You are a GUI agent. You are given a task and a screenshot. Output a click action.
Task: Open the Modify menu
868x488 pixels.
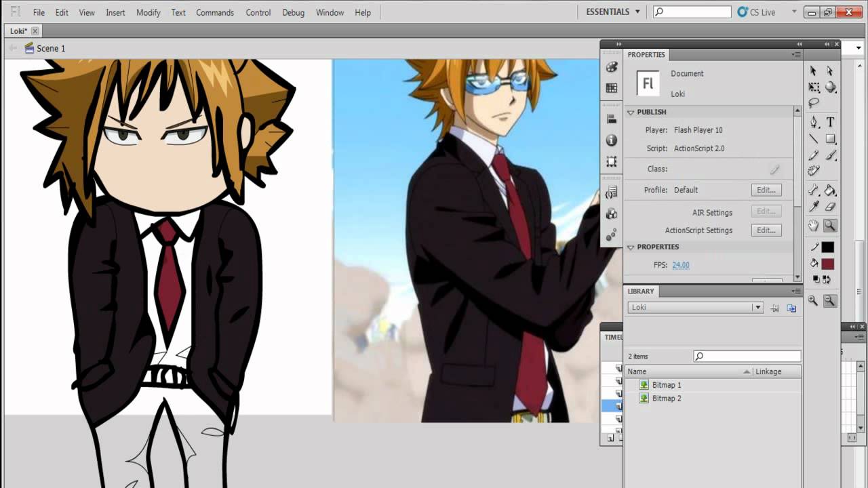point(148,12)
